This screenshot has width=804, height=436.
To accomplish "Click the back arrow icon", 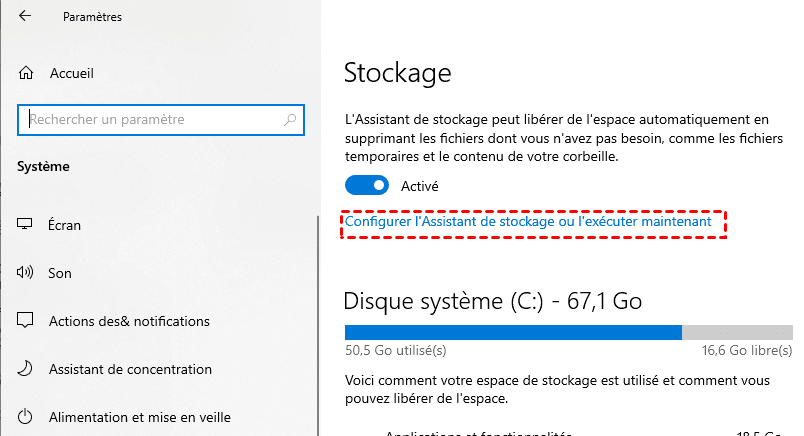I will (x=25, y=17).
